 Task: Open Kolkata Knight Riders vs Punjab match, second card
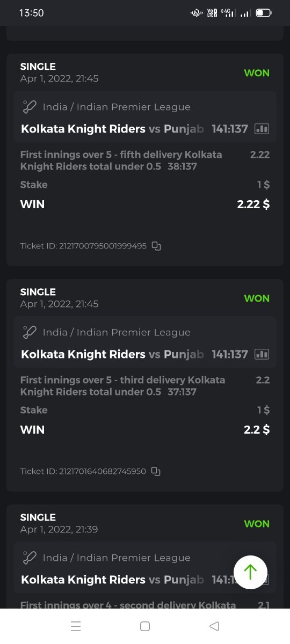click(x=113, y=354)
